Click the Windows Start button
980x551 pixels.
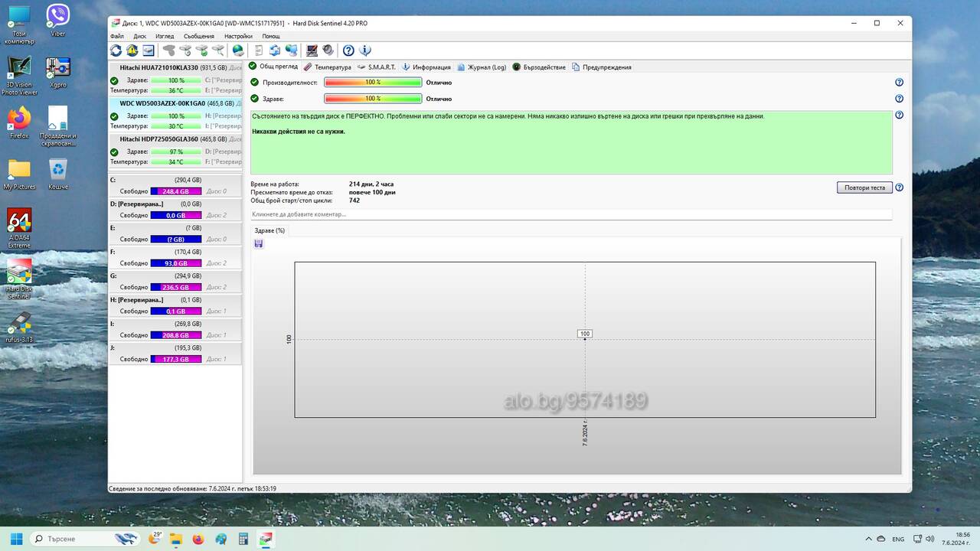pyautogui.click(x=16, y=539)
